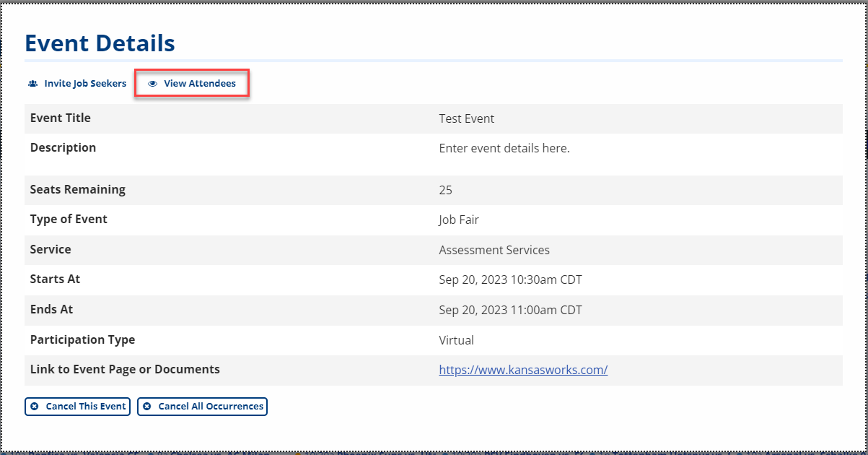The width and height of the screenshot is (868, 455).
Task: Click the eye icon for View Attendees
Action: 152,84
